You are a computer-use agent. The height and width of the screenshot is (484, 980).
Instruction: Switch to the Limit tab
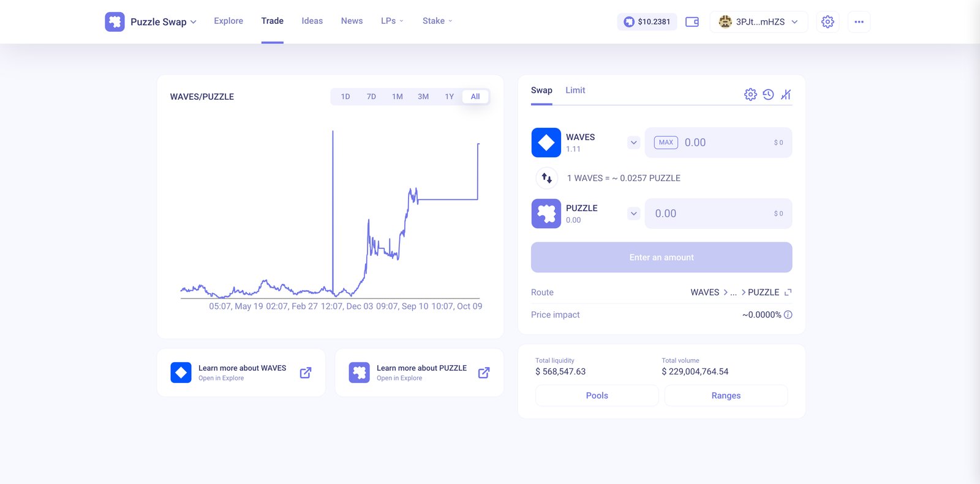[575, 90]
